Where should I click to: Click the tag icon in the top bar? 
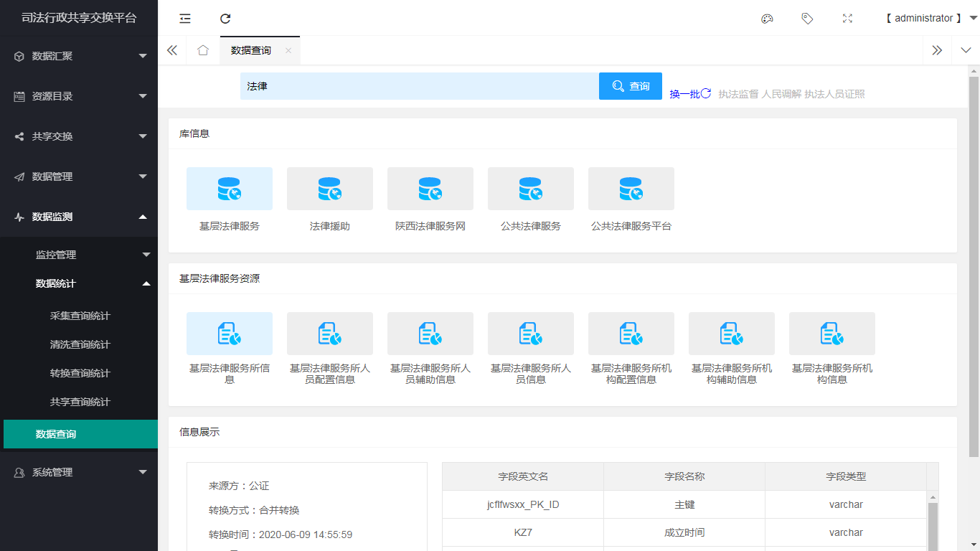807,19
